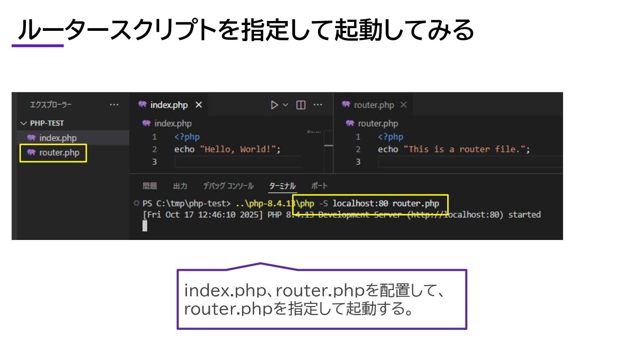Open explorer panel more actions ellipsis
Viewport: 644px width, 362px height.
tap(114, 105)
